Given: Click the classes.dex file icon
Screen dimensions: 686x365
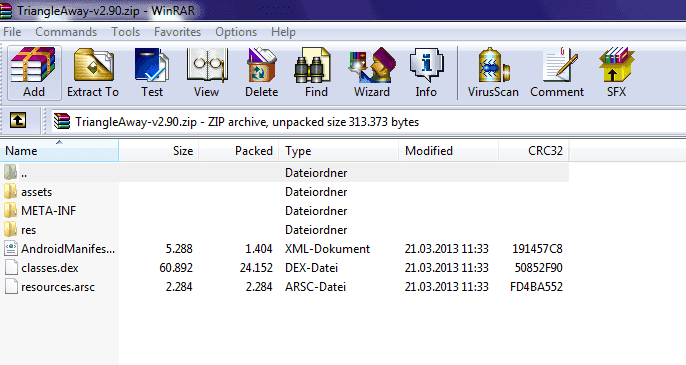Looking at the screenshot, I should pyautogui.click(x=11, y=268).
